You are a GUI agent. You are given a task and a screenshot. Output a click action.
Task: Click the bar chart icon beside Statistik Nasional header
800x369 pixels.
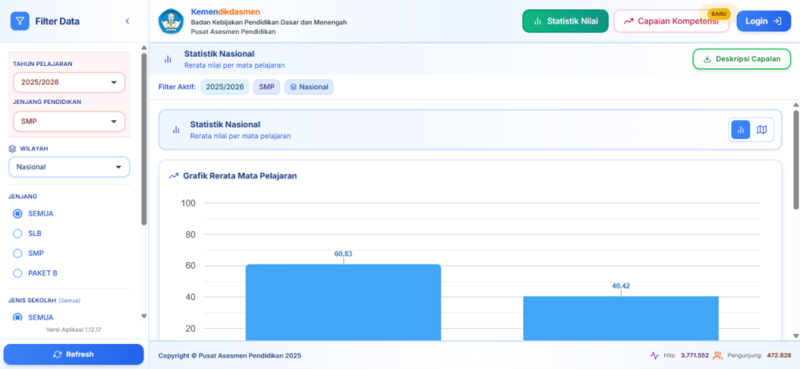pos(168,59)
